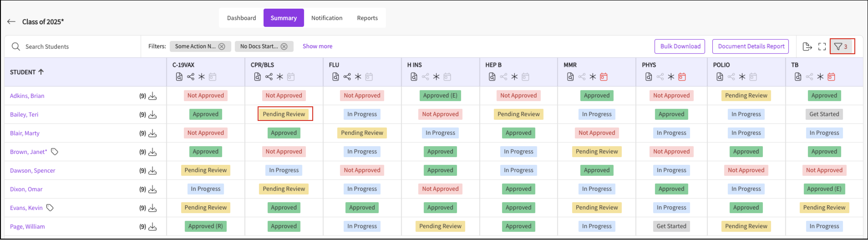The width and height of the screenshot is (868, 240).
Task: Download documents for Adkins, Brian
Action: (153, 96)
